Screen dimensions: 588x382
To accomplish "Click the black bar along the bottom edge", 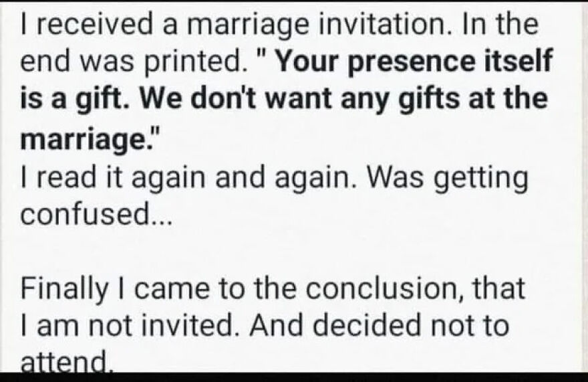I will point(294,377).
